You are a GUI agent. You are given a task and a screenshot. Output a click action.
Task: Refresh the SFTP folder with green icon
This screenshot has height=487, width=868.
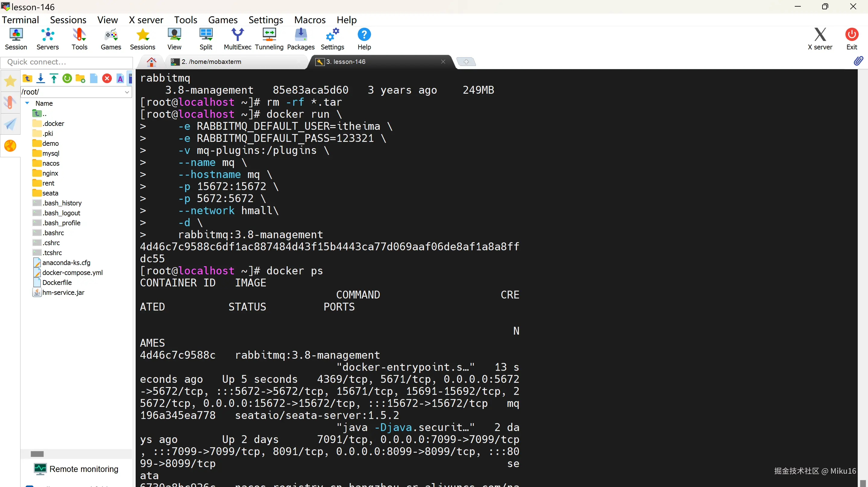[67, 79]
